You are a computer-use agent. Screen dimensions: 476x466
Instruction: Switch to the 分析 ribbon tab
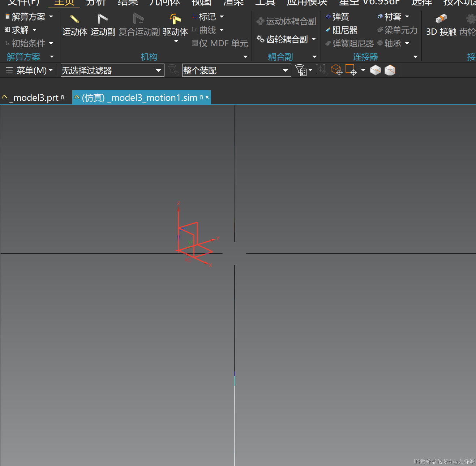96,3
